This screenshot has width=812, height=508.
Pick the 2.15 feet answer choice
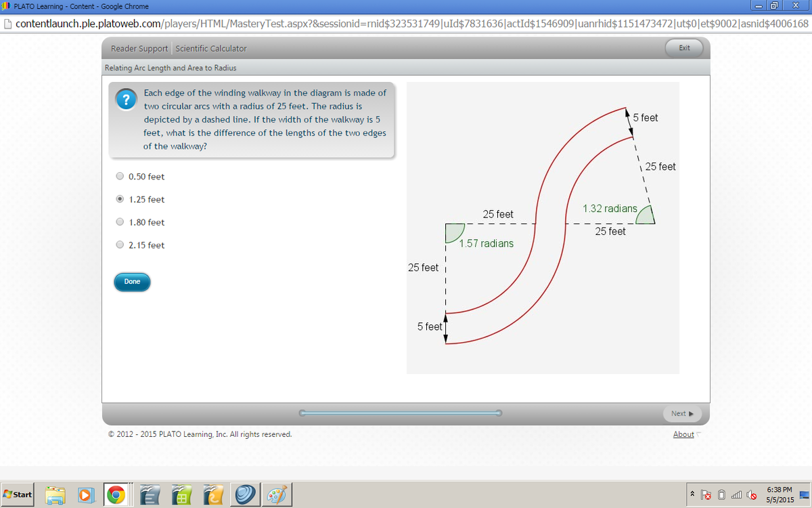click(120, 245)
